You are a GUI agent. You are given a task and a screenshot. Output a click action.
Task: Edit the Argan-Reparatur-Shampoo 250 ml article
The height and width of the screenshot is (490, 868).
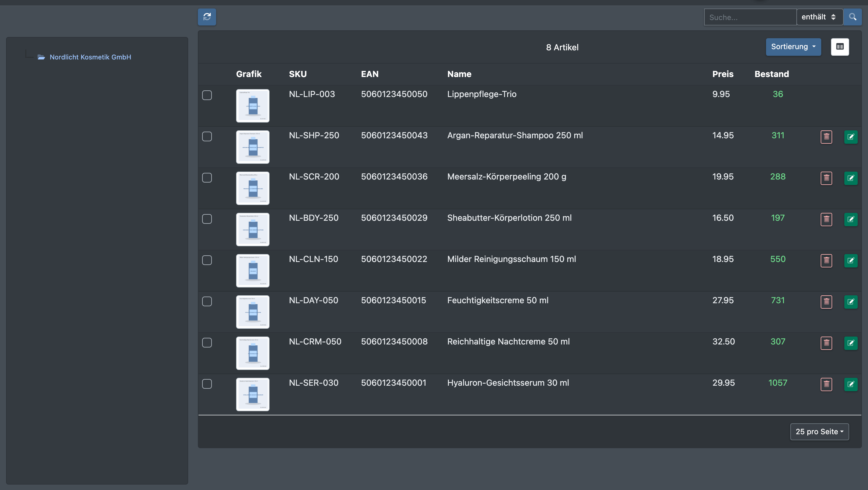[x=851, y=137]
